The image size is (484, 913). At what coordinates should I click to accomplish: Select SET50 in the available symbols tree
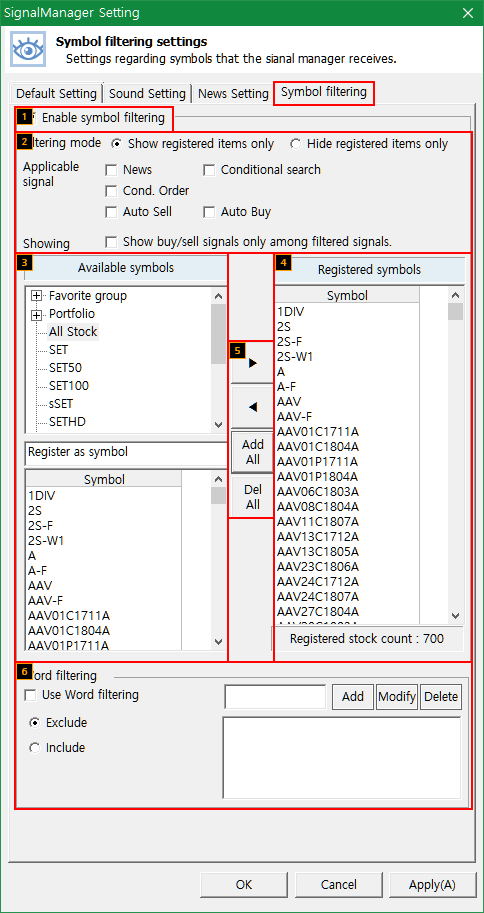[x=65, y=368]
